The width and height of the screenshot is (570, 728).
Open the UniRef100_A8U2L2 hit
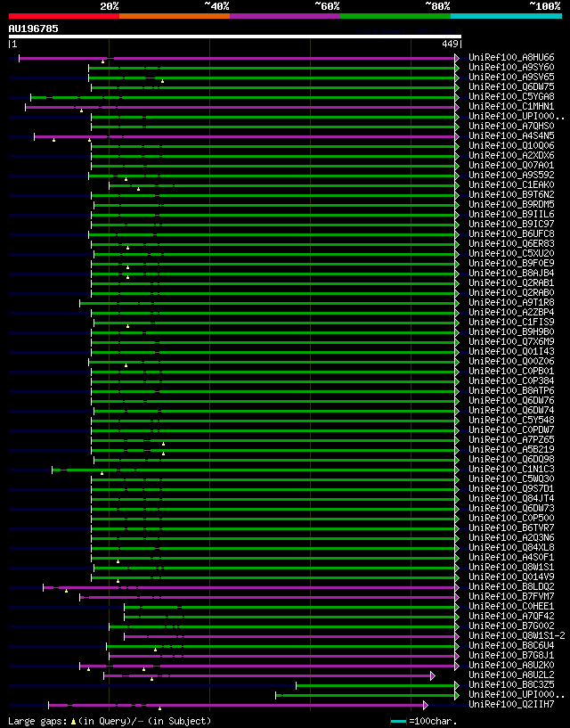tap(511, 675)
